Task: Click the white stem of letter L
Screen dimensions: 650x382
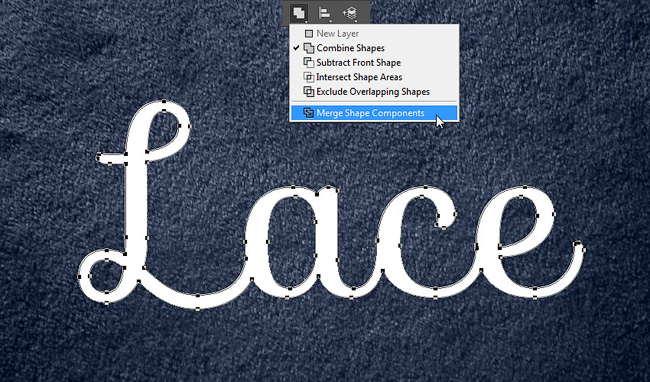Action: click(x=136, y=199)
